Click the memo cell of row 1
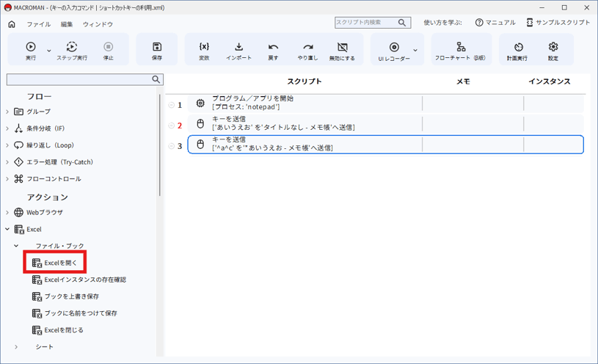Viewport: 598px width, 364px height. coord(473,103)
